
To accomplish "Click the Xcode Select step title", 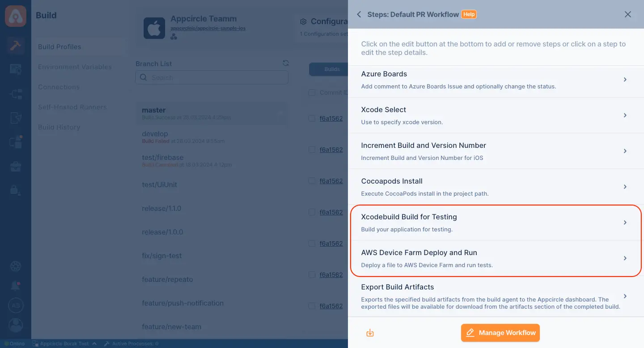I will pyautogui.click(x=384, y=110).
